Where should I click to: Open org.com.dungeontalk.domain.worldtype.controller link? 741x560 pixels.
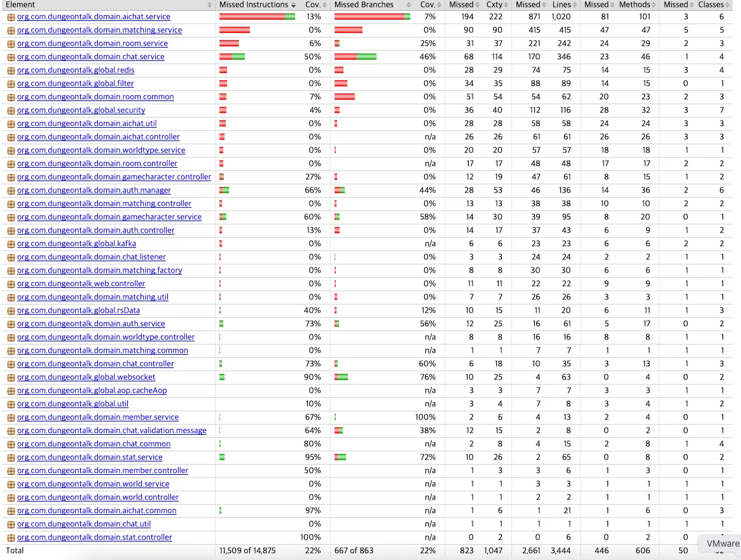106,337
